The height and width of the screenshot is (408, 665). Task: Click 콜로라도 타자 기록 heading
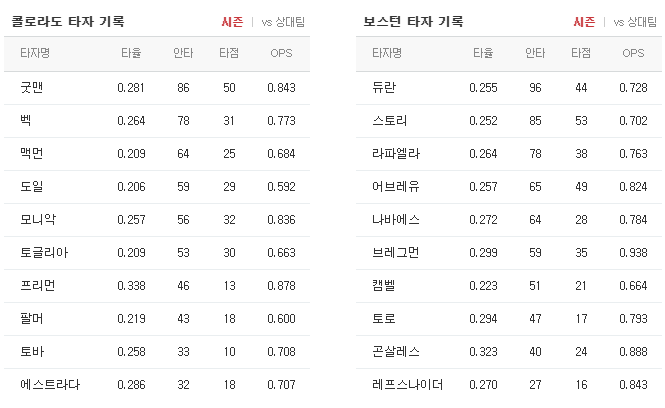pyautogui.click(x=67, y=21)
